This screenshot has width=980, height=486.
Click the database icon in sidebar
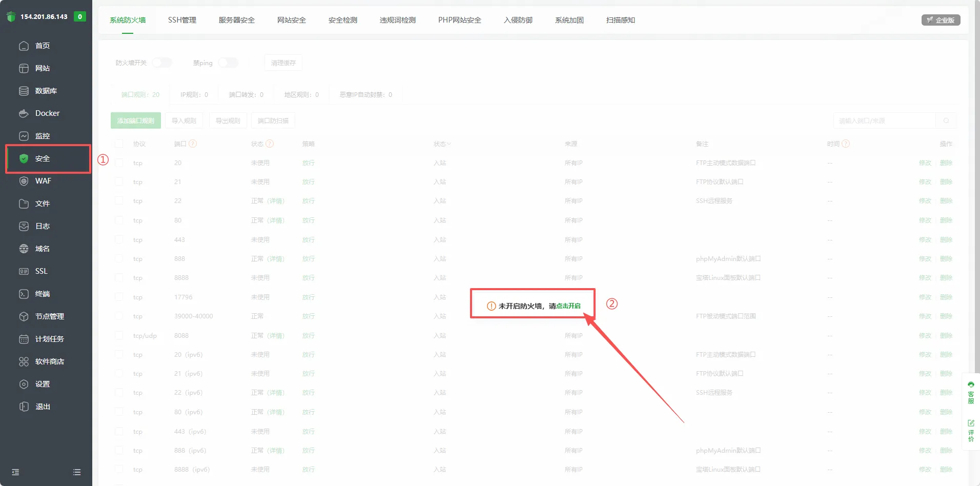coord(24,91)
